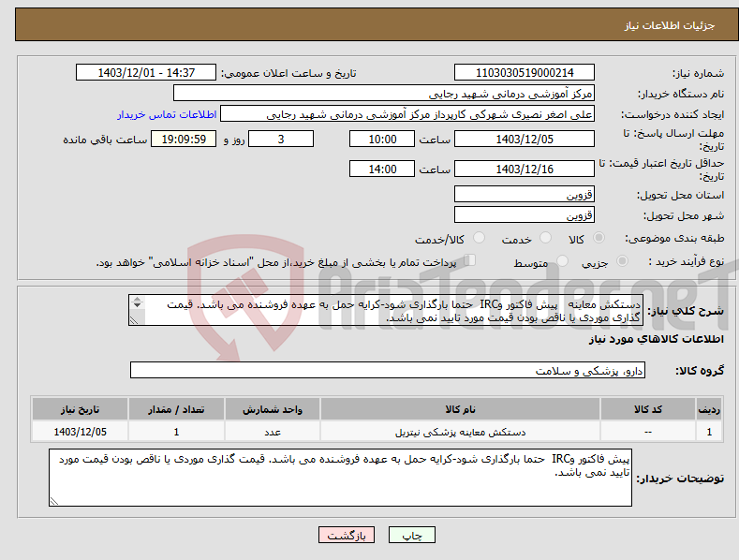Click inside the توضیحات خریدار textarea

(x=340, y=478)
